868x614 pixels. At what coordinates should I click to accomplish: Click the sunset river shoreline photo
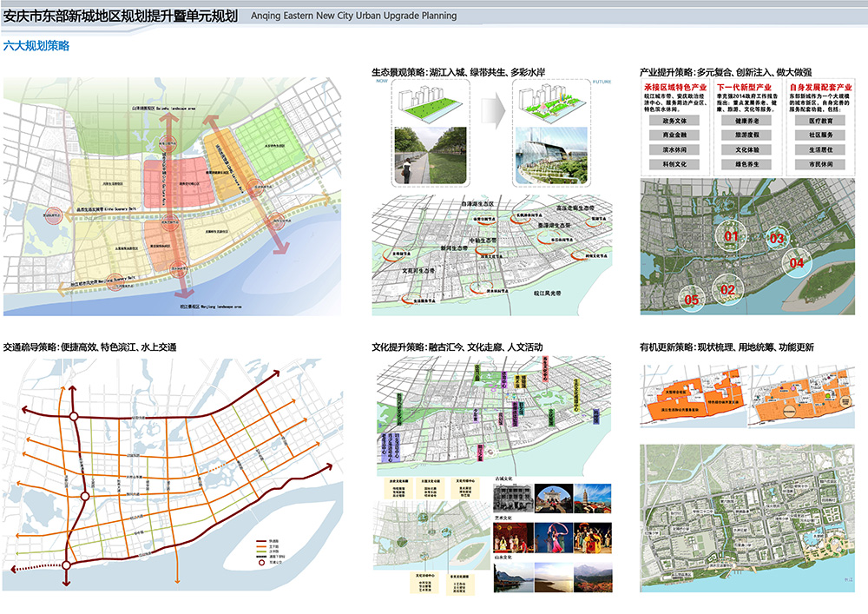553,577
